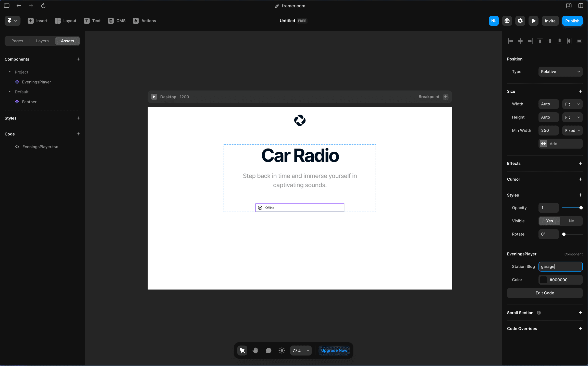Add a new style in left panel
The width and height of the screenshot is (588, 366).
78,118
